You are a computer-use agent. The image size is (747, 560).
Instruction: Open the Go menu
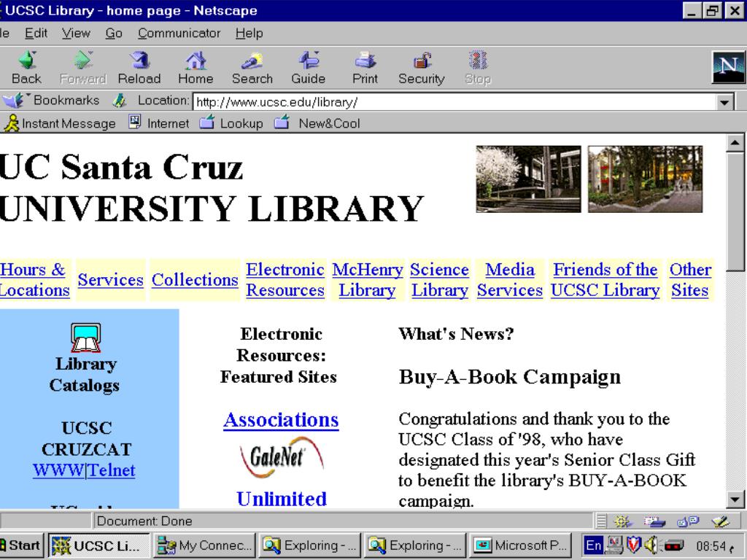pos(114,34)
